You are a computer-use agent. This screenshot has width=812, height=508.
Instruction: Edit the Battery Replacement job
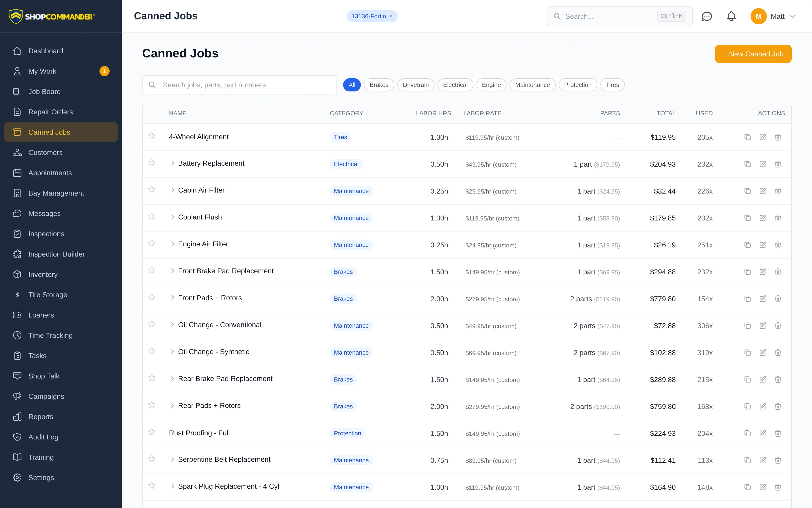(763, 164)
